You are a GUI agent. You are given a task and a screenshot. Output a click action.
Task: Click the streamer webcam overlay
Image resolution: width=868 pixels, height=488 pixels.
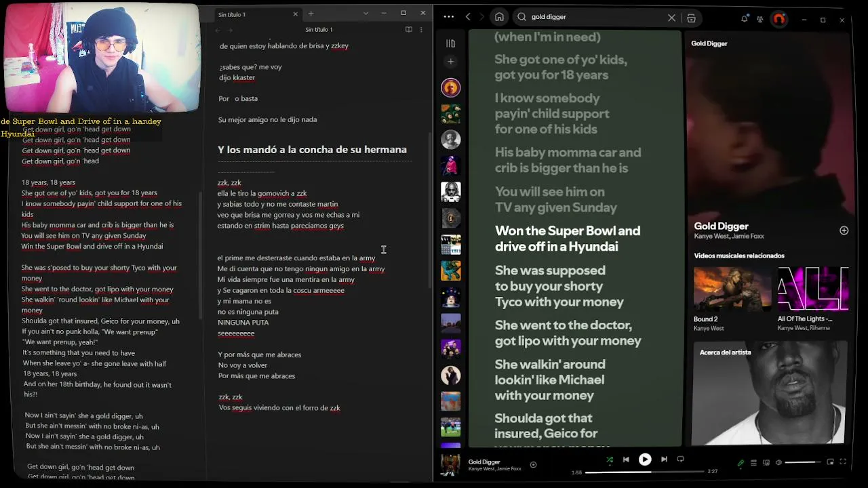click(101, 57)
